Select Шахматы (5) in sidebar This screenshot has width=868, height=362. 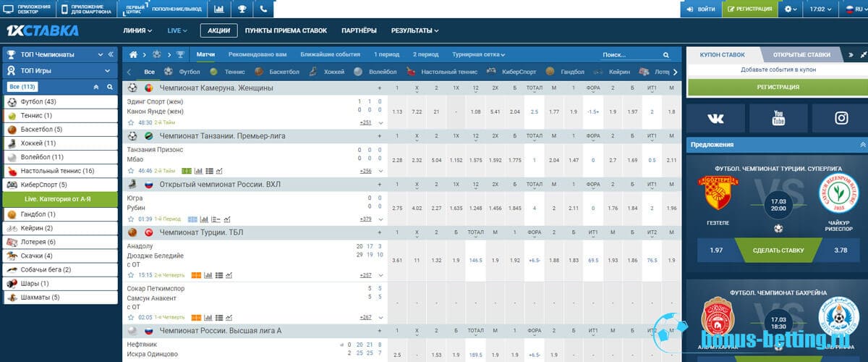coord(60,297)
